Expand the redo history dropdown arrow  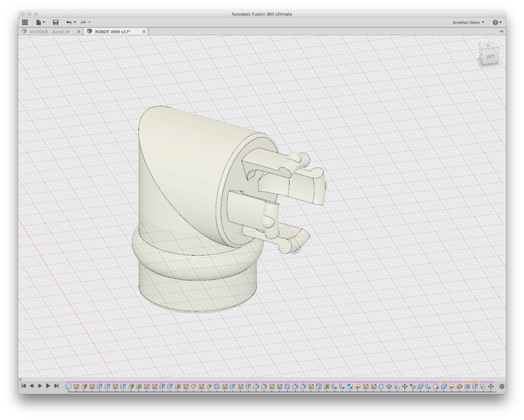(x=89, y=22)
